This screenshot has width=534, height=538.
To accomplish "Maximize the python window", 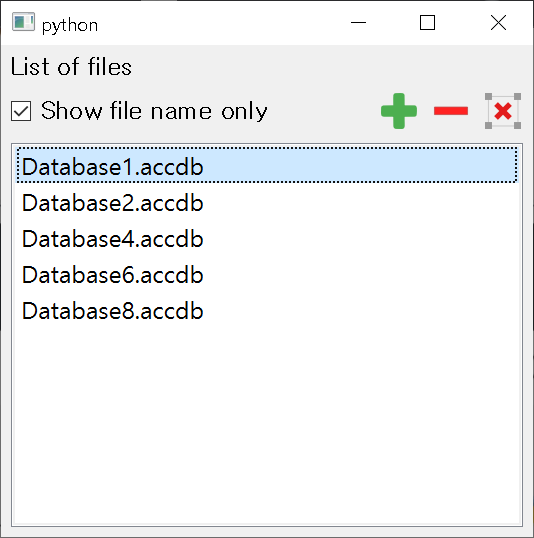I will coord(427,23).
